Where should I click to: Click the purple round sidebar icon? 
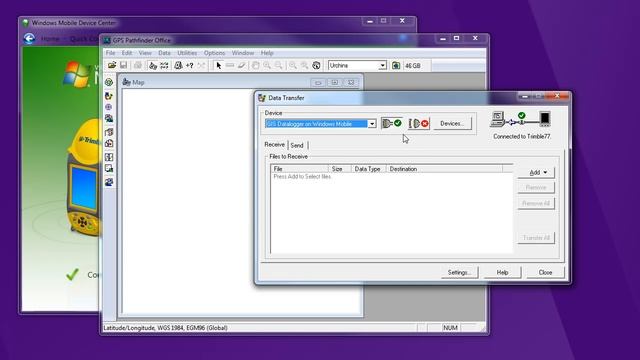[109, 107]
